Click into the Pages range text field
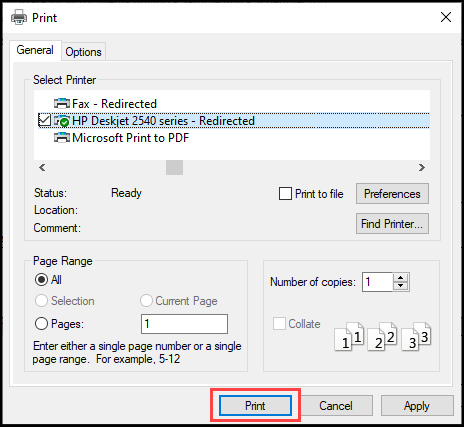 coord(184,324)
